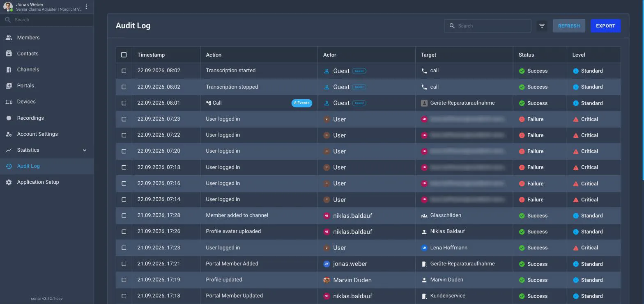
Task: Expand the 8 Events badge
Action: [x=302, y=103]
